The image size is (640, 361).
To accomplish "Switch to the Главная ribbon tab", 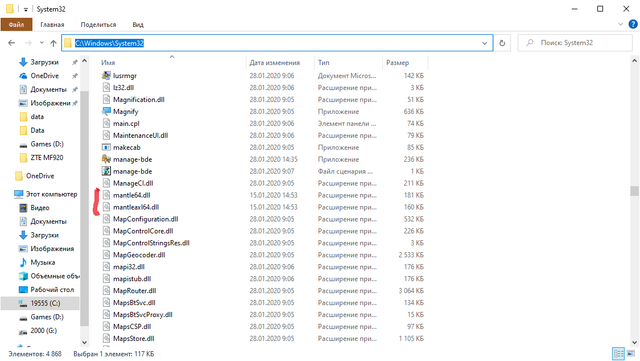I will (52, 25).
